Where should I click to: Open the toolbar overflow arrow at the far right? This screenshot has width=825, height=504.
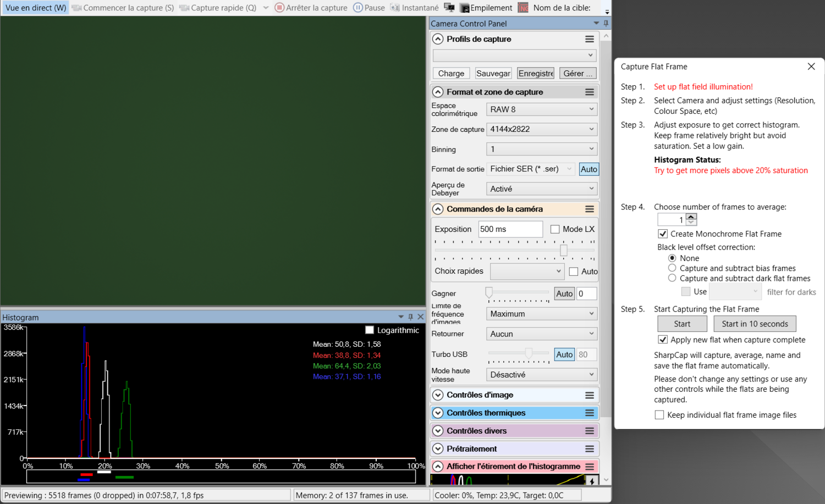tap(607, 11)
